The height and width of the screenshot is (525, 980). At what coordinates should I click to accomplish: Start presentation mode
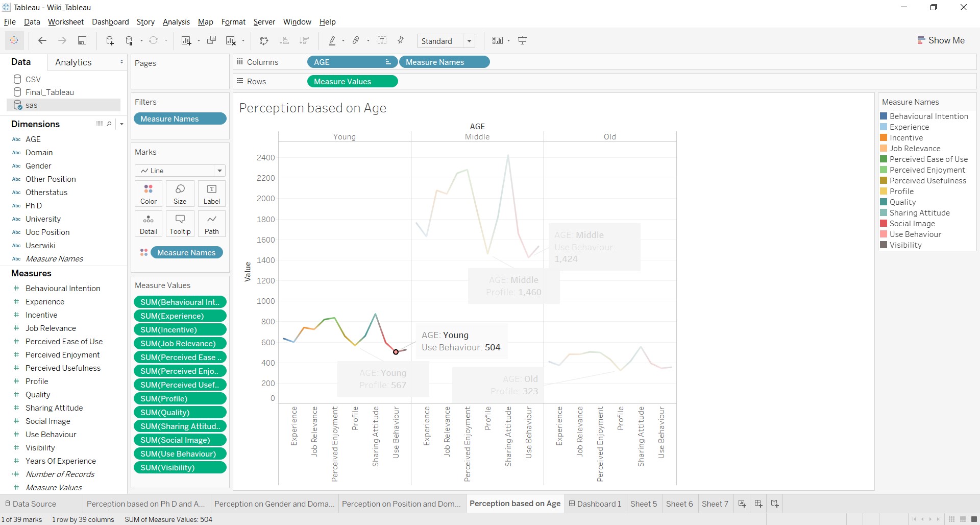click(x=523, y=40)
